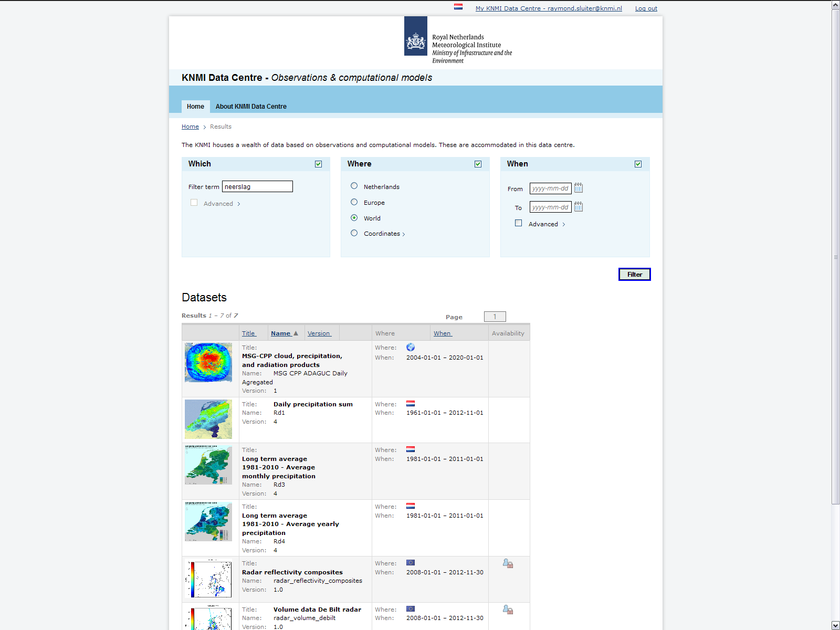Click the Radar reflectivity composites title
Viewport: 840px width, 630px height.
pyautogui.click(x=292, y=572)
